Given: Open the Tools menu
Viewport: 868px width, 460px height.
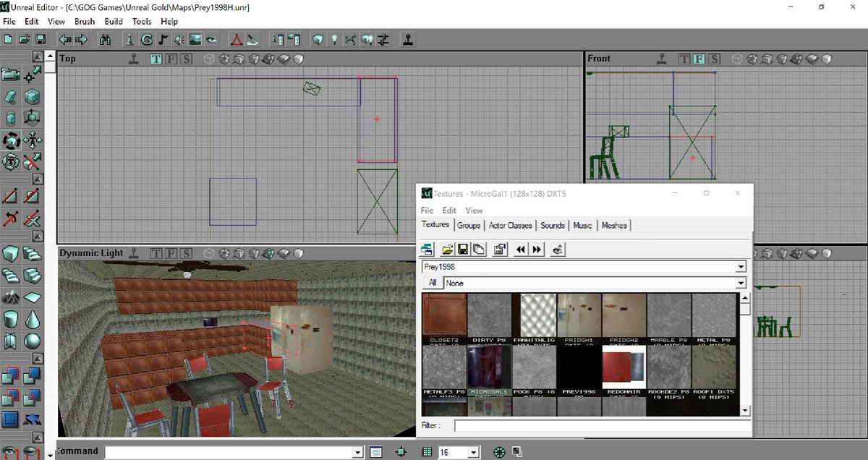Looking at the screenshot, I should [x=142, y=22].
